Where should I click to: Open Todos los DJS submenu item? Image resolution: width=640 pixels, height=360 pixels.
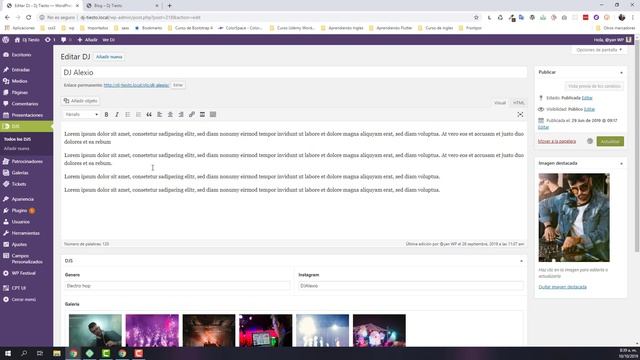tap(17, 139)
